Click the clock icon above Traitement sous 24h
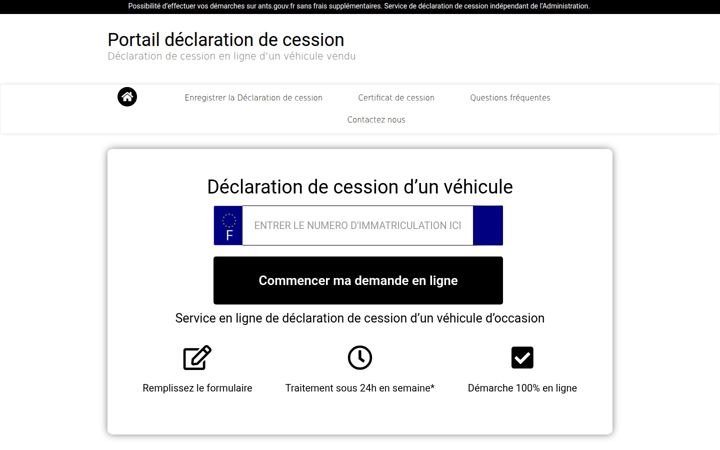This screenshot has width=720, height=450. point(360,357)
